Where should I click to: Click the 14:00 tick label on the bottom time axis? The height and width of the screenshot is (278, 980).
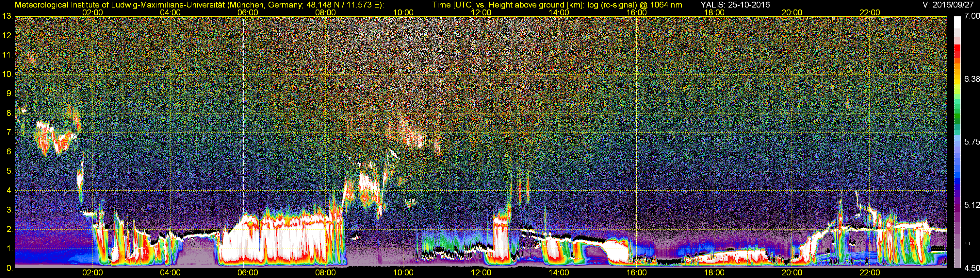[x=559, y=273]
